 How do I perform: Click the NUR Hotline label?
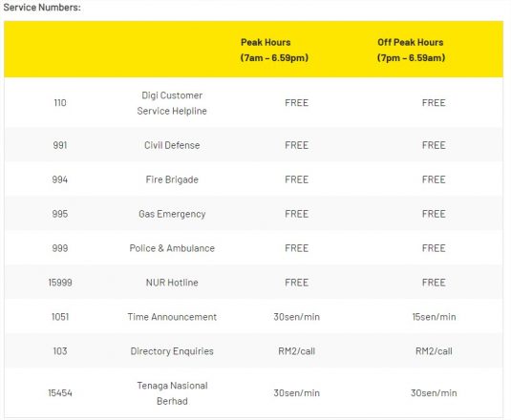172,283
